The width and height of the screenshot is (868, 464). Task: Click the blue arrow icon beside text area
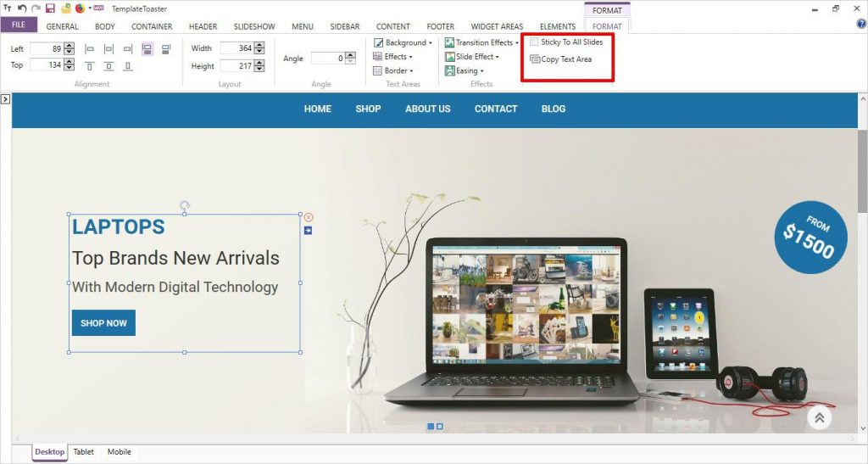point(309,231)
